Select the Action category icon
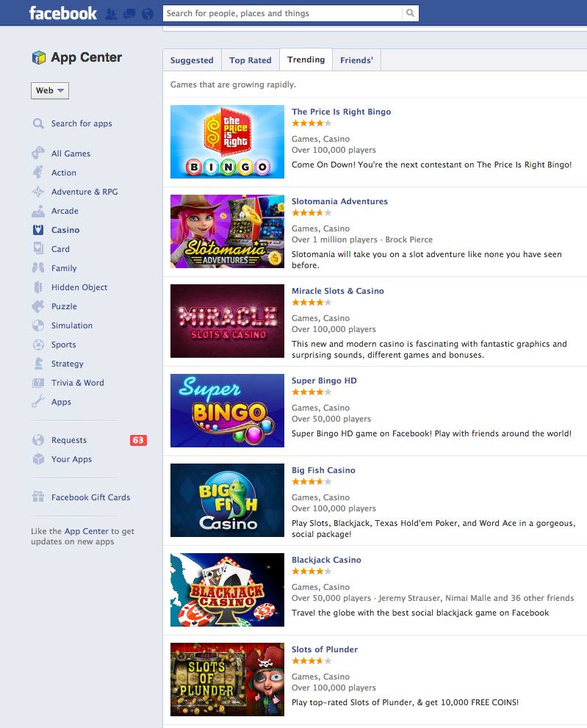587x728 pixels. (x=38, y=173)
